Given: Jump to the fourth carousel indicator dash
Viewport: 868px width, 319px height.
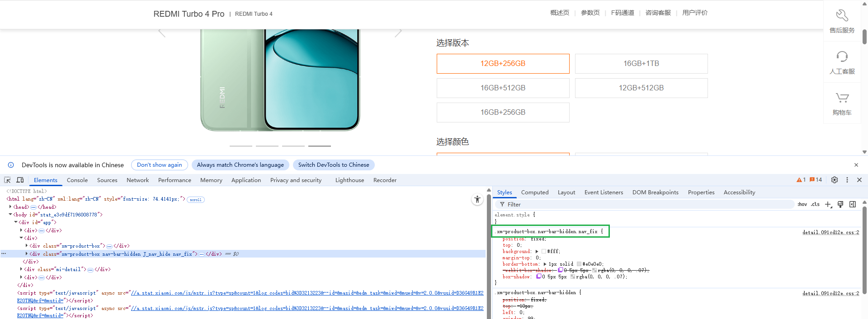Looking at the screenshot, I should (320, 146).
